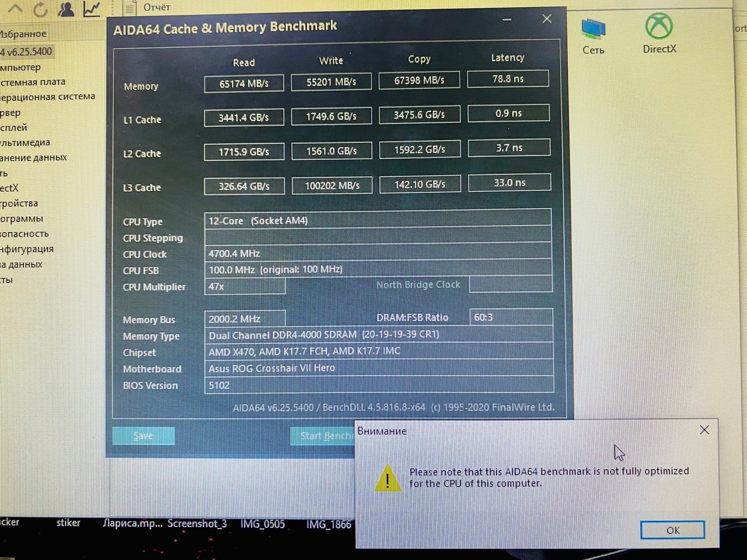The image size is (747, 560).
Task: Click the L1 Cache Read value 3441.4 GB/s
Action: pos(244,117)
